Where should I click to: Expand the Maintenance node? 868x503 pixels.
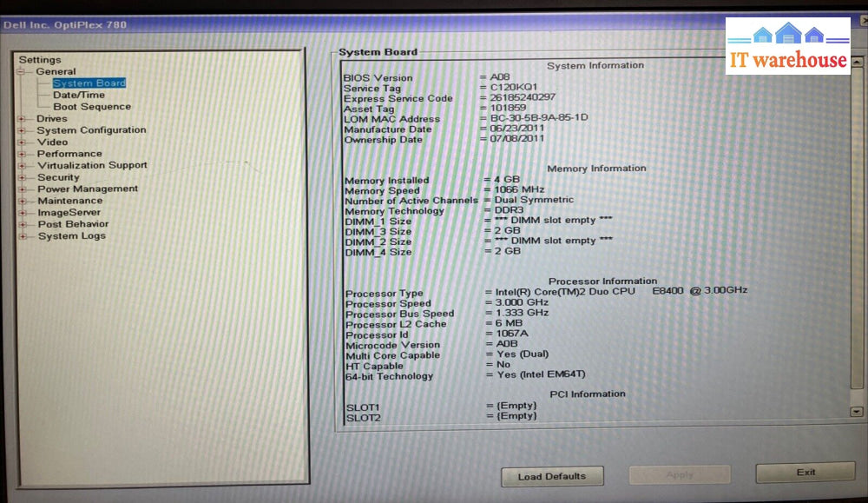click(21, 201)
